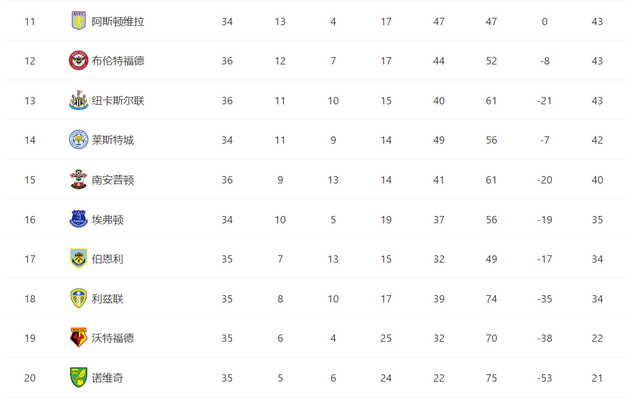Open the 布伦特福德 team link

(x=118, y=61)
